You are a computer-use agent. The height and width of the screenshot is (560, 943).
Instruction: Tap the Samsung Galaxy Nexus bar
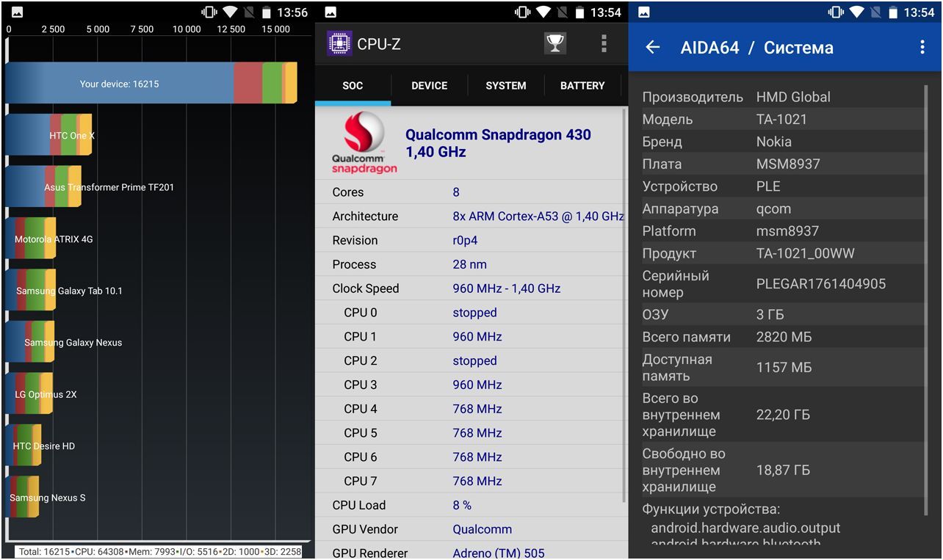pyautogui.click(x=30, y=342)
